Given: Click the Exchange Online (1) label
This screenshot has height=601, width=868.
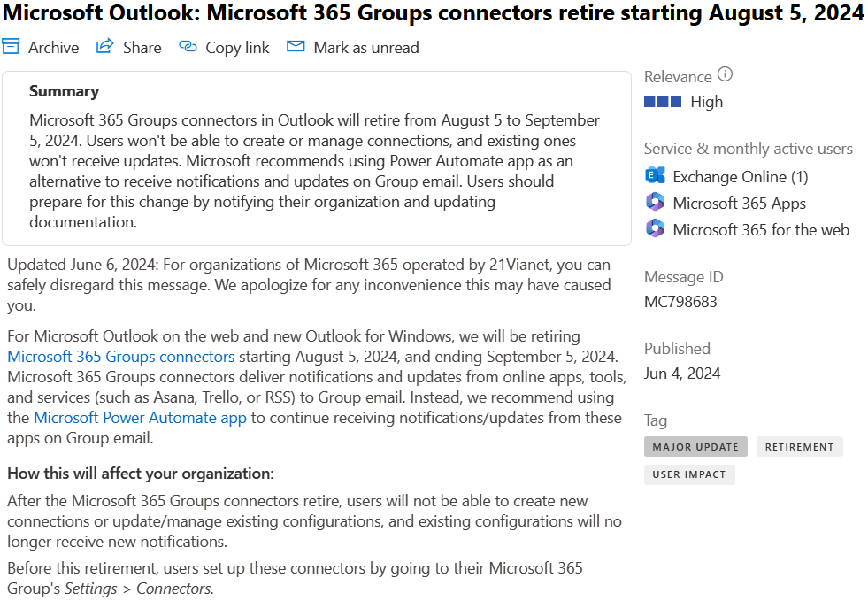Looking at the screenshot, I should [740, 177].
